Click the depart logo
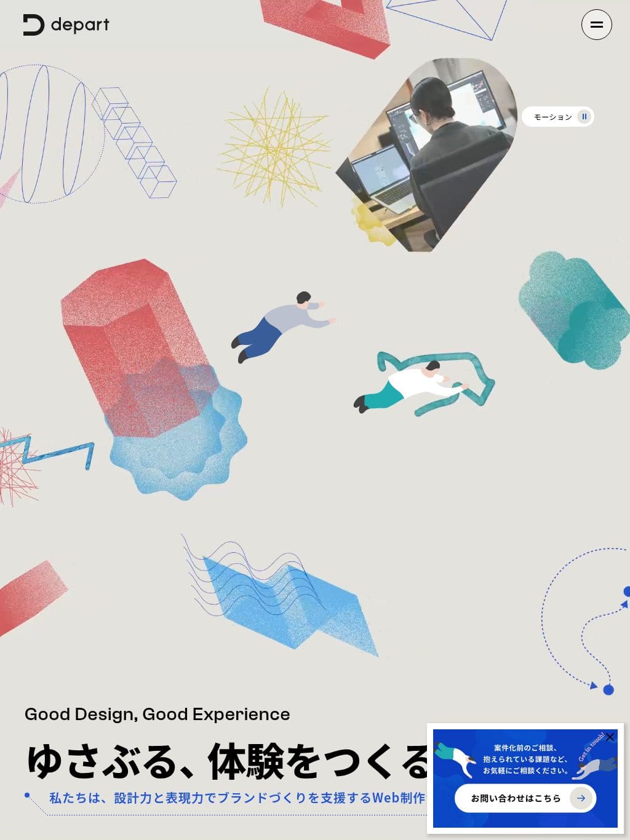 pos(66,25)
